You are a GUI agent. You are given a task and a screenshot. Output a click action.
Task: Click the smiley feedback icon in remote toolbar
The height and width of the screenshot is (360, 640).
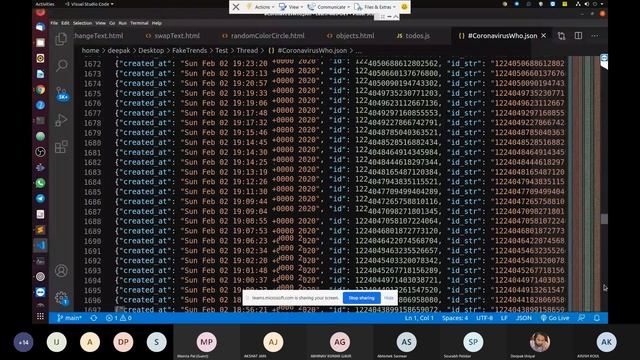coord(404,7)
